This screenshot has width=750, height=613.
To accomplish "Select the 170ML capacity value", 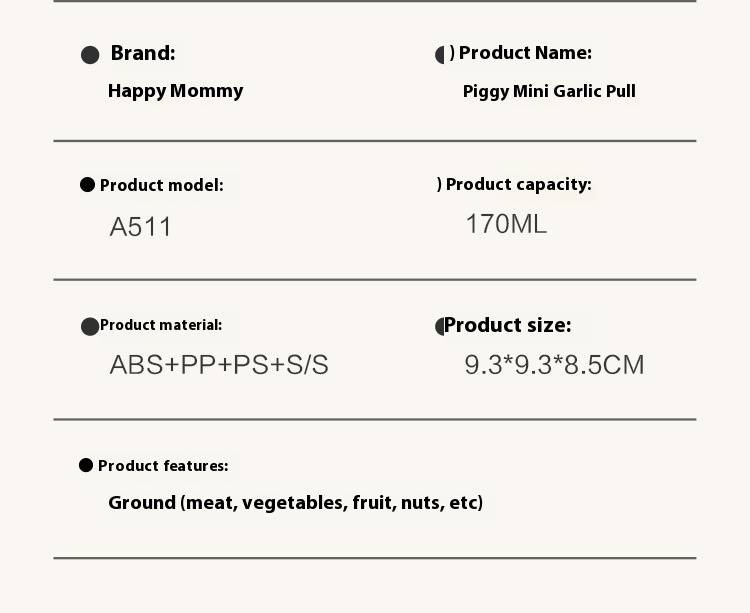I will click(x=506, y=224).
